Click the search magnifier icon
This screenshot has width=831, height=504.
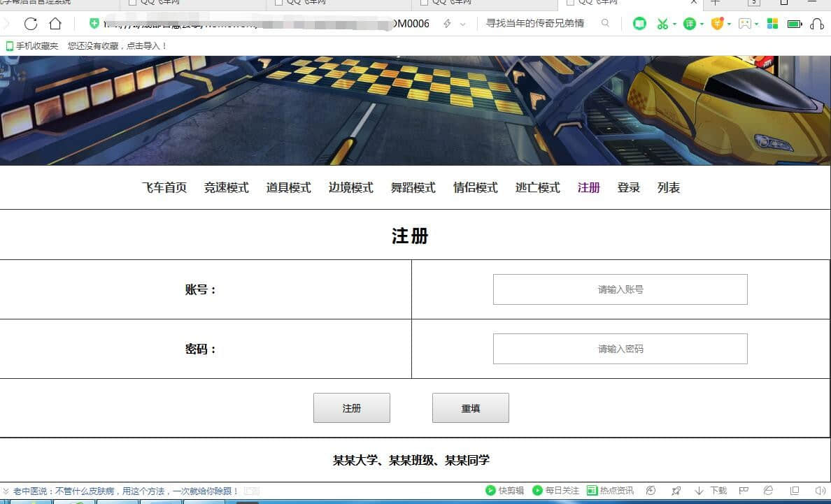click(x=605, y=24)
